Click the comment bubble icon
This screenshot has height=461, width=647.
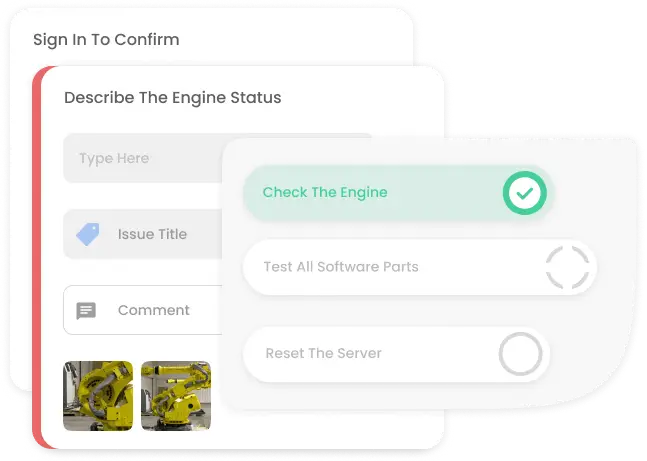click(86, 310)
